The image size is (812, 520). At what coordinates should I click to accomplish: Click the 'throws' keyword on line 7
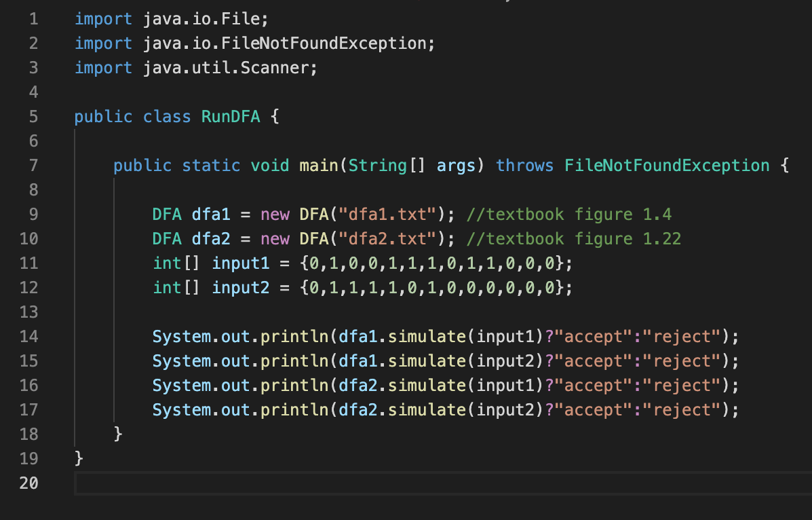click(524, 166)
